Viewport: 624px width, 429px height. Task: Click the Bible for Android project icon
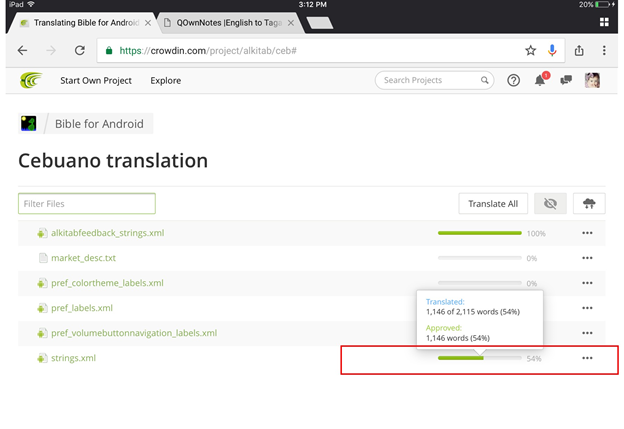tap(29, 124)
